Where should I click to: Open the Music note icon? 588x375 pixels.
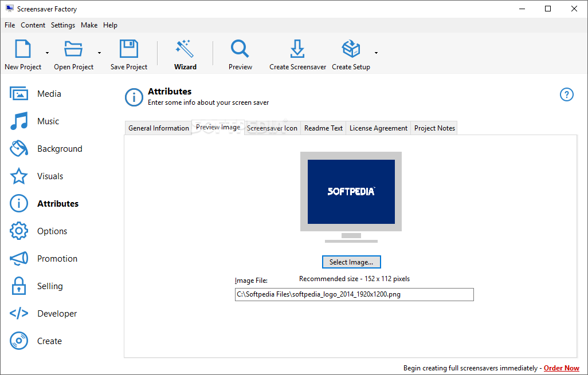point(19,121)
